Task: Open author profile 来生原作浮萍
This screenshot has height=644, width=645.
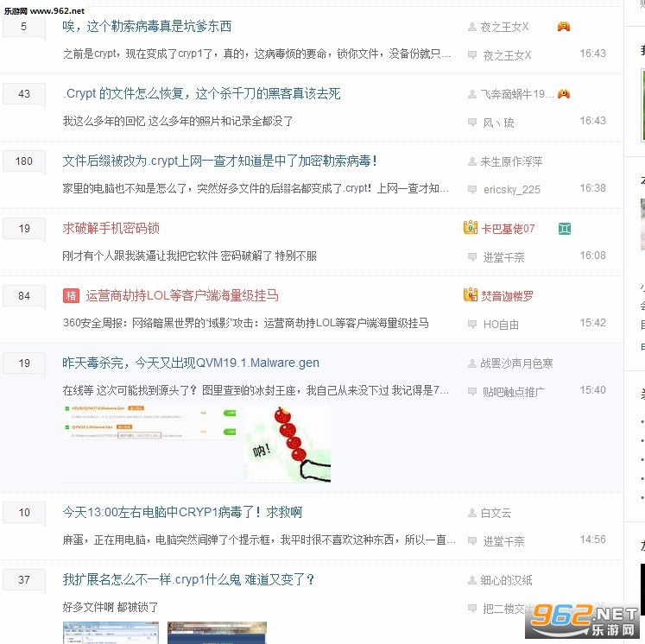Action: coord(511,162)
